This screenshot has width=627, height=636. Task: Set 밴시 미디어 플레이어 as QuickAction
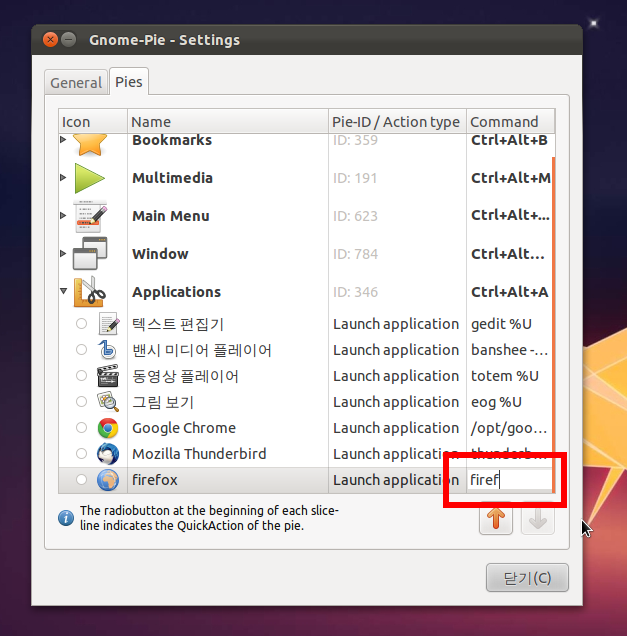tap(82, 350)
